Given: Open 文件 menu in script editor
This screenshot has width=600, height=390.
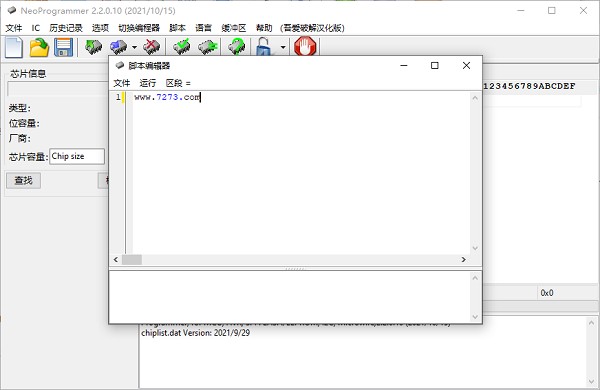Looking at the screenshot, I should pyautogui.click(x=122, y=83).
